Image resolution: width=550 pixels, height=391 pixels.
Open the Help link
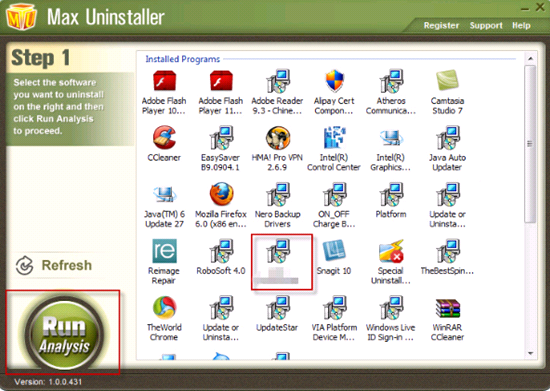coord(521,26)
